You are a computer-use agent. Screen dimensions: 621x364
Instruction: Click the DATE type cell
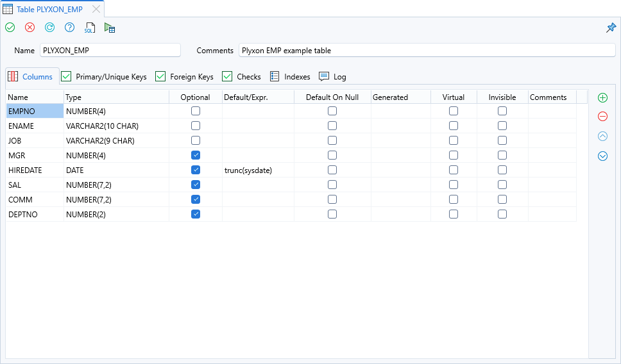pyautogui.click(x=117, y=170)
